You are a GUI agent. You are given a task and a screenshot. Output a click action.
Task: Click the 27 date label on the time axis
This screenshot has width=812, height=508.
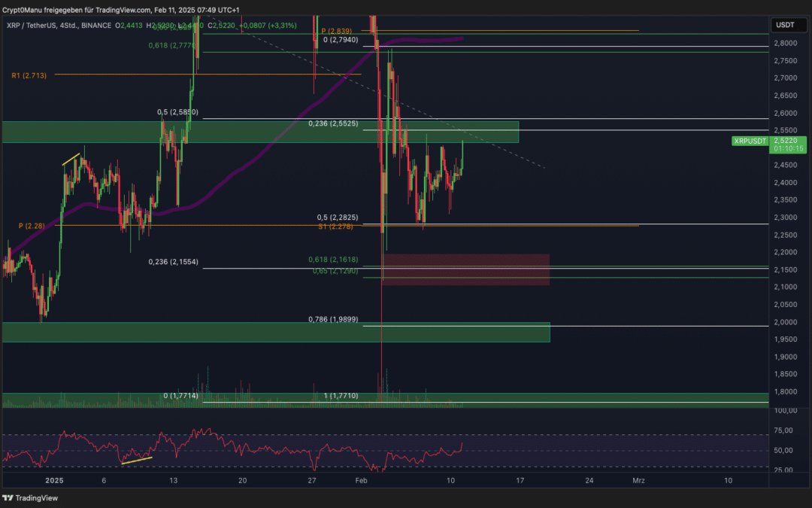[x=312, y=480]
